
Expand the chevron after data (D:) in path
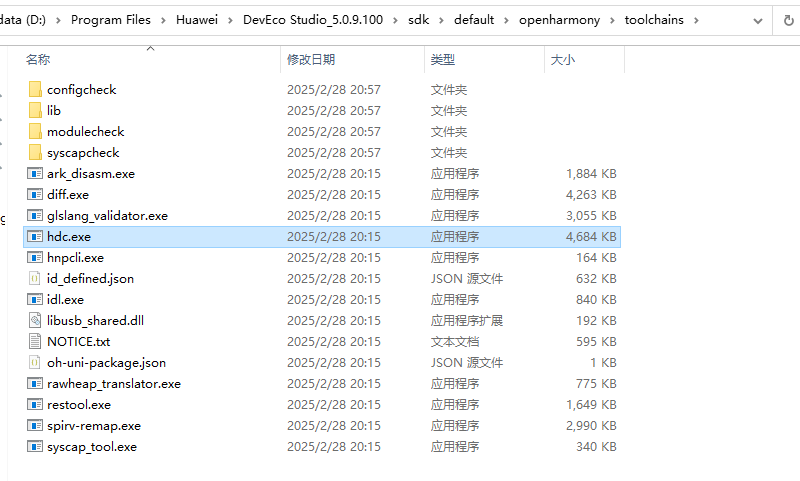point(58,20)
